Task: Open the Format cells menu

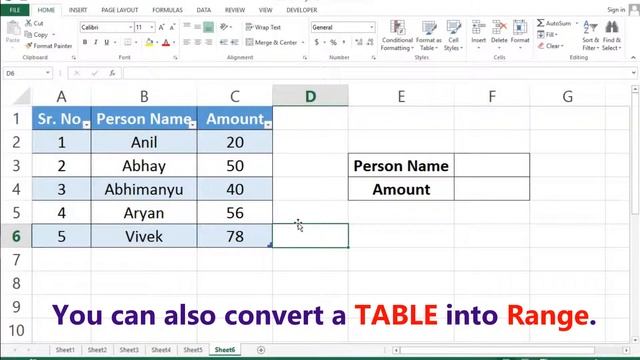Action: pos(520,34)
